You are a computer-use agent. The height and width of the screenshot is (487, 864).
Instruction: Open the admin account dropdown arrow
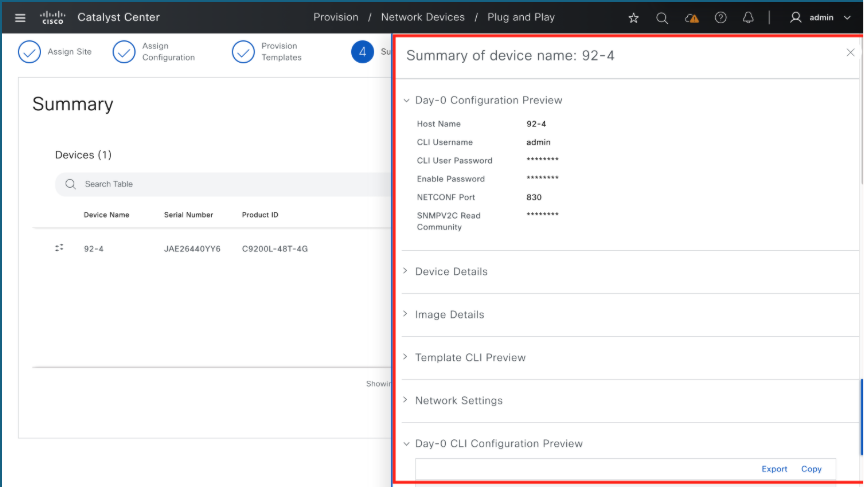pos(847,18)
